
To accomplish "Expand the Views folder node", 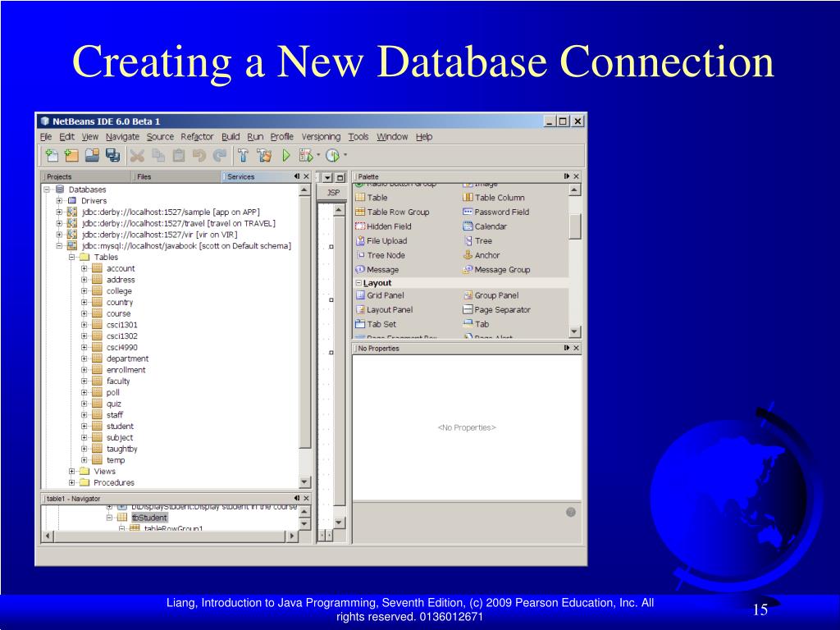I will [71, 472].
